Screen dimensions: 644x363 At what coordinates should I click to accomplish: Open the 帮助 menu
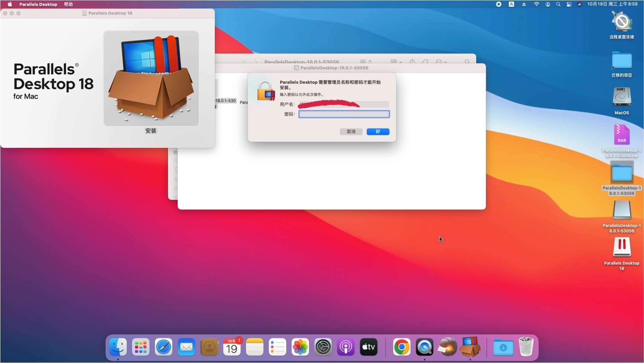click(x=68, y=4)
